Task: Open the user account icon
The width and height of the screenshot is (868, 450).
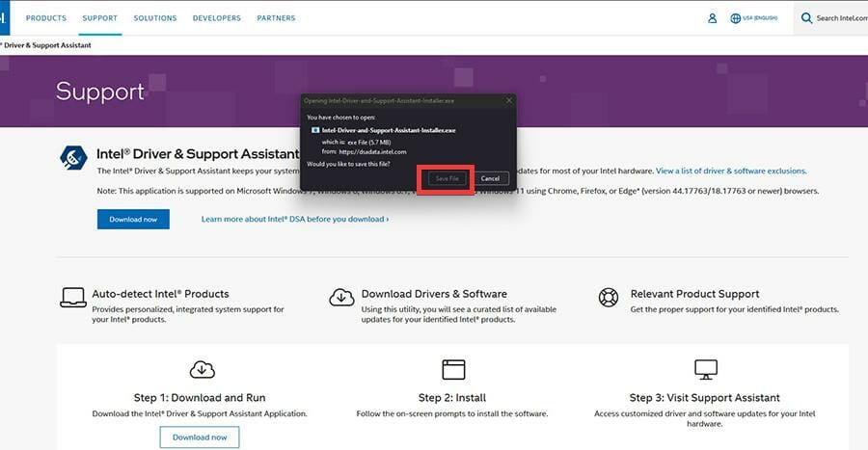Action: [x=713, y=18]
